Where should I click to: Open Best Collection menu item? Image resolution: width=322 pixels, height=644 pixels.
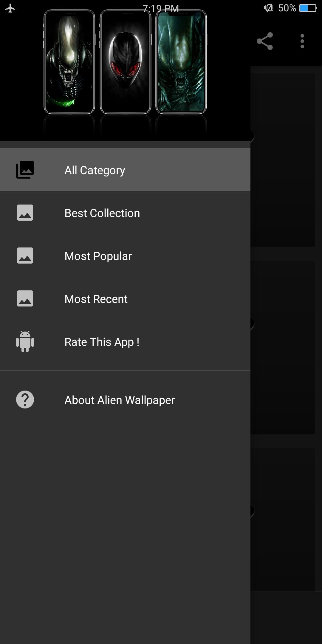point(125,213)
